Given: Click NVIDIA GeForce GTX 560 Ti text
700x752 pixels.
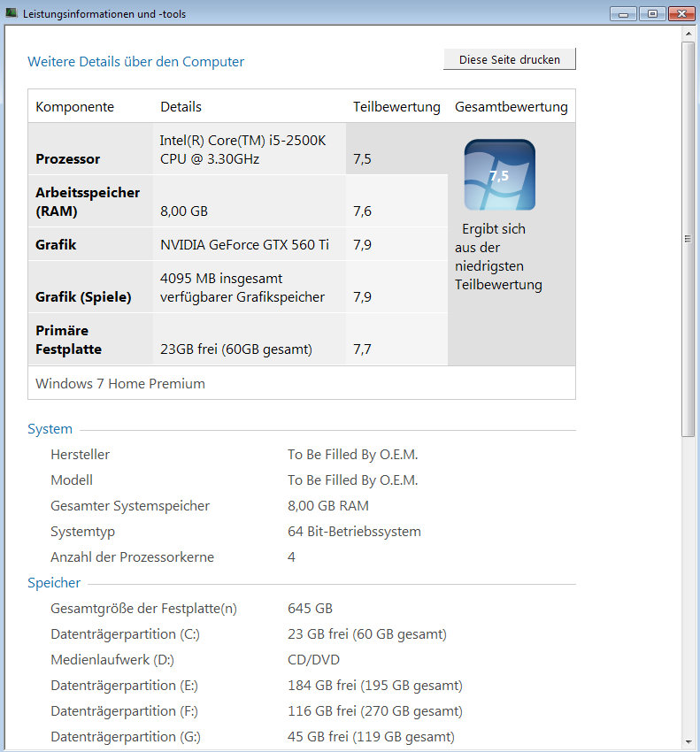Looking at the screenshot, I should tap(244, 244).
